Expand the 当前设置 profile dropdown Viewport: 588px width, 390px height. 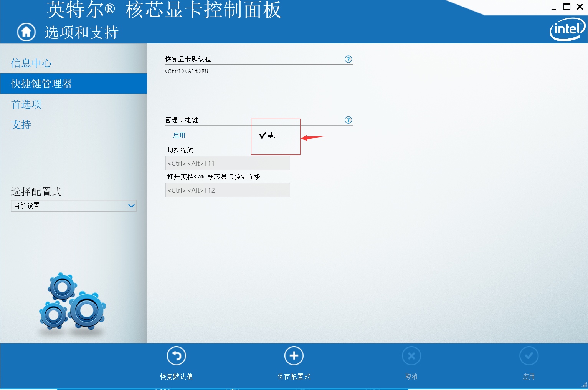[74, 206]
